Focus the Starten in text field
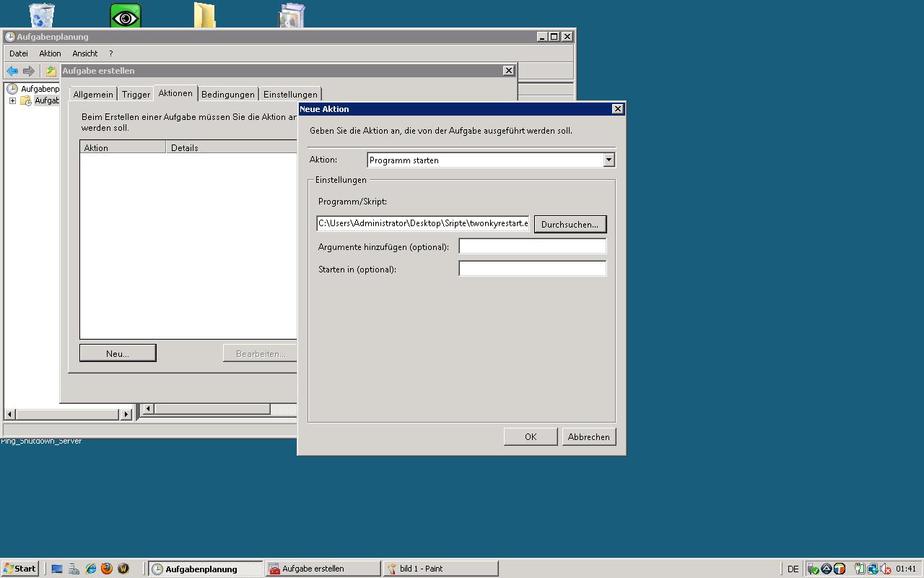924x578 pixels. 532,269
